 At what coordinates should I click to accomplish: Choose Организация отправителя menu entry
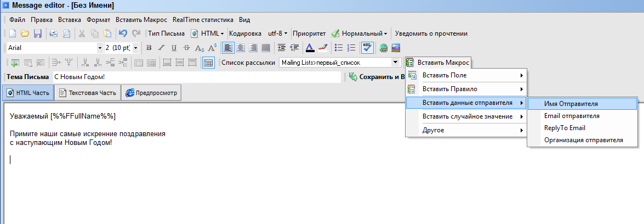[582, 140]
